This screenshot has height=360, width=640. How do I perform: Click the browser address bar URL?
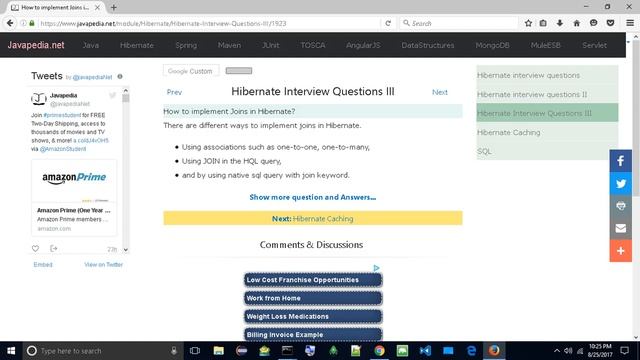[208, 23]
